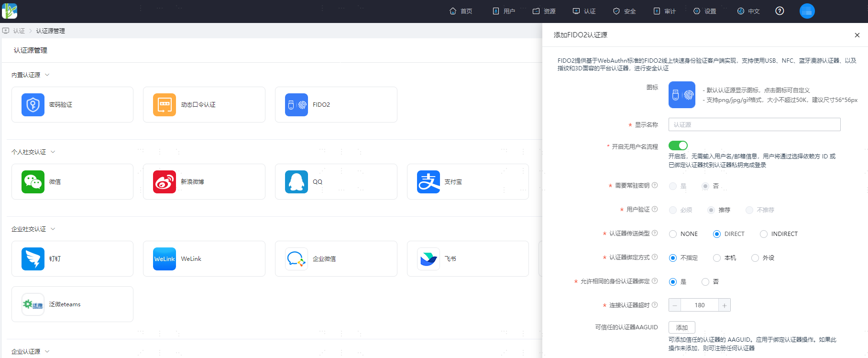Open the 钉钉 DingTalk icon
The width and height of the screenshot is (868, 358).
pos(33,259)
